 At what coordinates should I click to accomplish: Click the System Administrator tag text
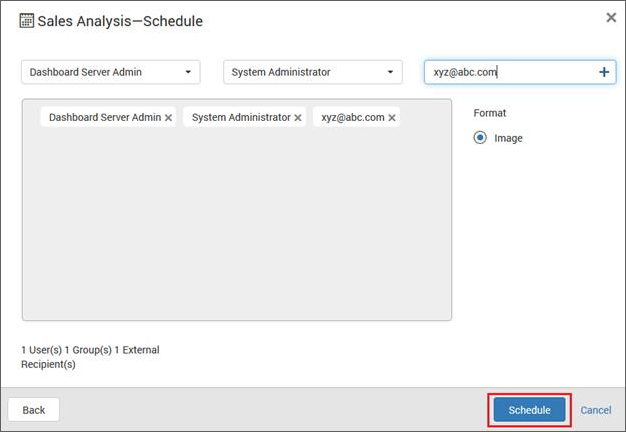coord(241,117)
